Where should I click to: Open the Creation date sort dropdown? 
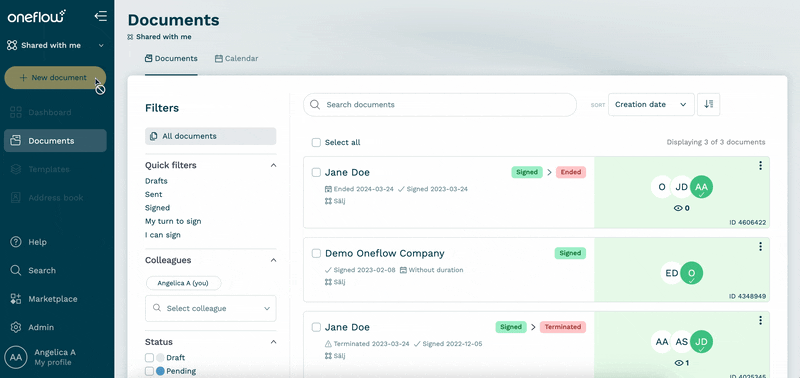click(651, 105)
